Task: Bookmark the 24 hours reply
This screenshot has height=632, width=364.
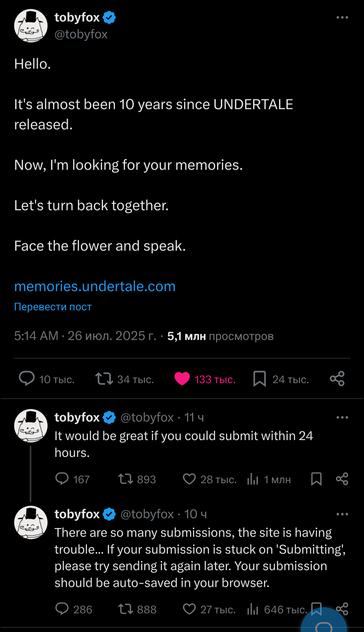Action: pos(316,479)
